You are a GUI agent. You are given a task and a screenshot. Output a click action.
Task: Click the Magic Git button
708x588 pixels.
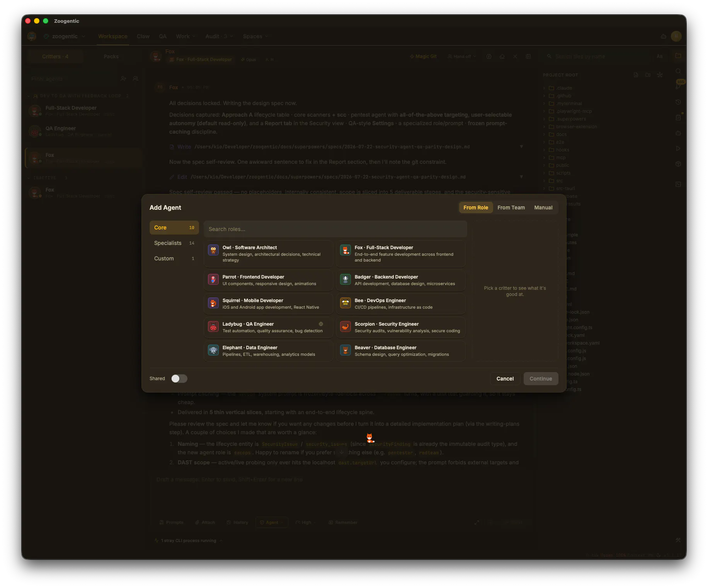coord(423,56)
